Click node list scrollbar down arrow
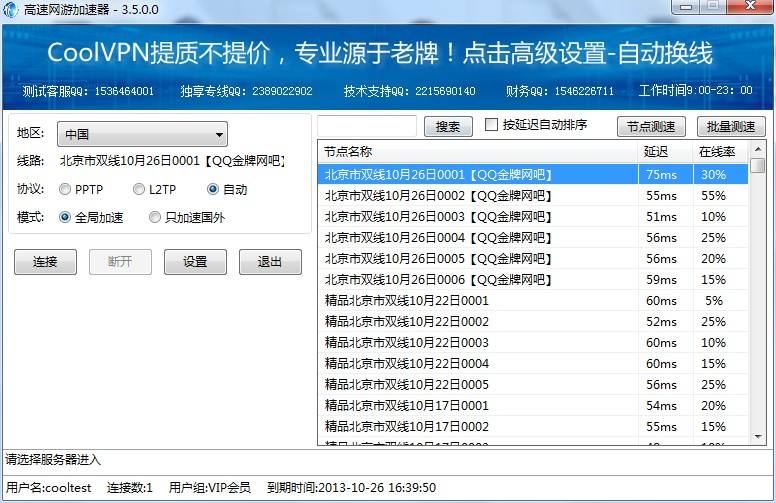This screenshot has width=776, height=503. (x=758, y=437)
